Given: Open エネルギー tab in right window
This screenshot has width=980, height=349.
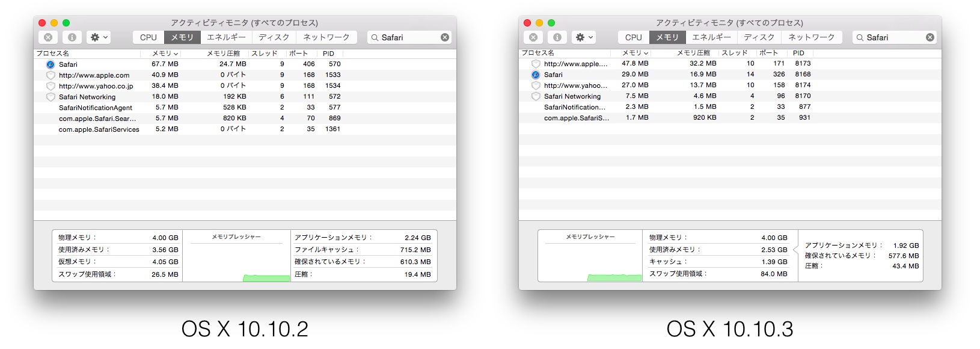Looking at the screenshot, I should tap(711, 37).
